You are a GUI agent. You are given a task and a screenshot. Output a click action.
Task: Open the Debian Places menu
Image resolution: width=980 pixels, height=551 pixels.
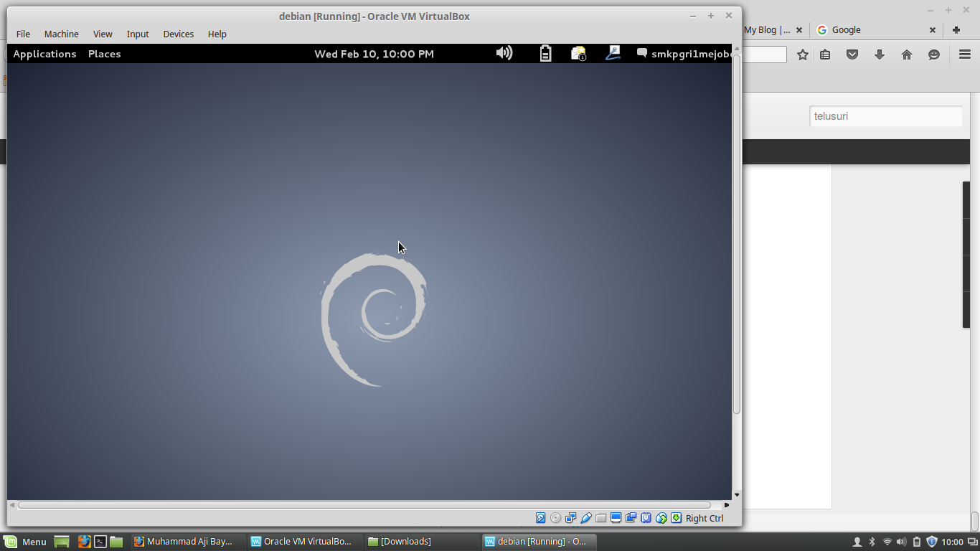104,54
